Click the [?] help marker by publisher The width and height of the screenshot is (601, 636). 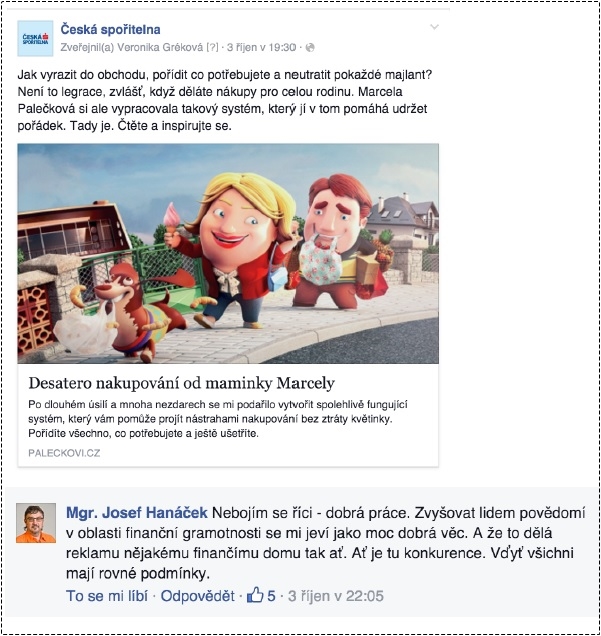[x=212, y=47]
